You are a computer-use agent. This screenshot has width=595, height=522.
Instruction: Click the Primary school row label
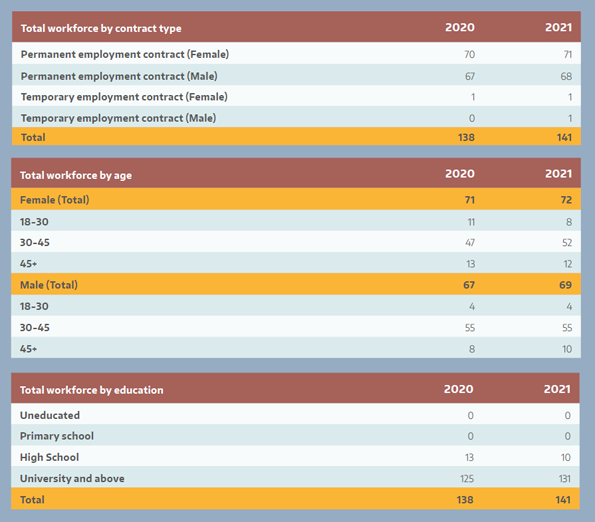click(x=57, y=436)
